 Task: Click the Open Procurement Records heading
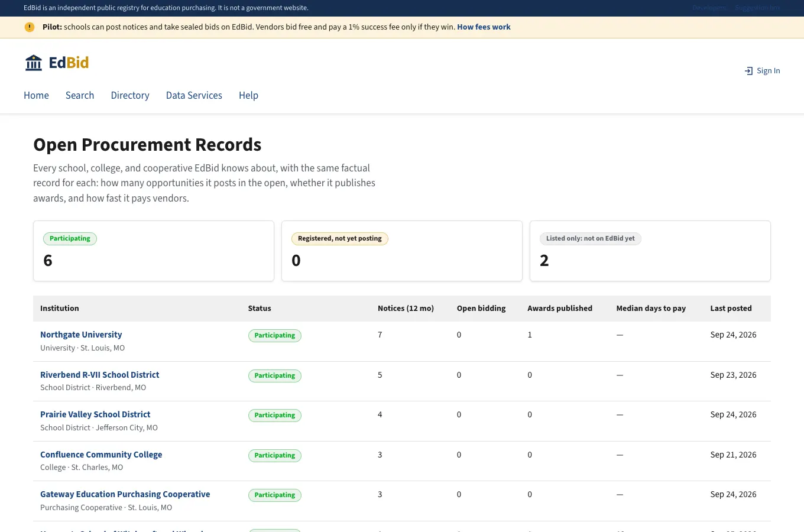147,145
